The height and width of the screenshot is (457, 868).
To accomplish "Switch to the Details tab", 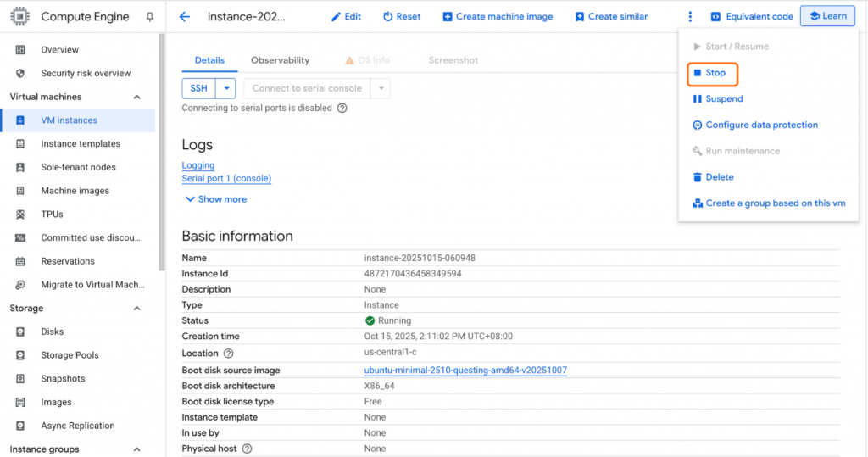I will click(210, 60).
